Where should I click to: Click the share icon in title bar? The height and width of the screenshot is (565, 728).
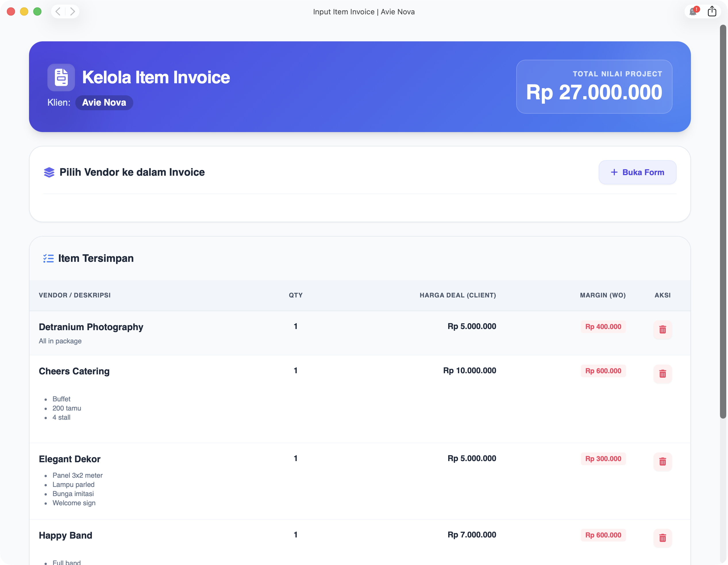[x=712, y=11]
